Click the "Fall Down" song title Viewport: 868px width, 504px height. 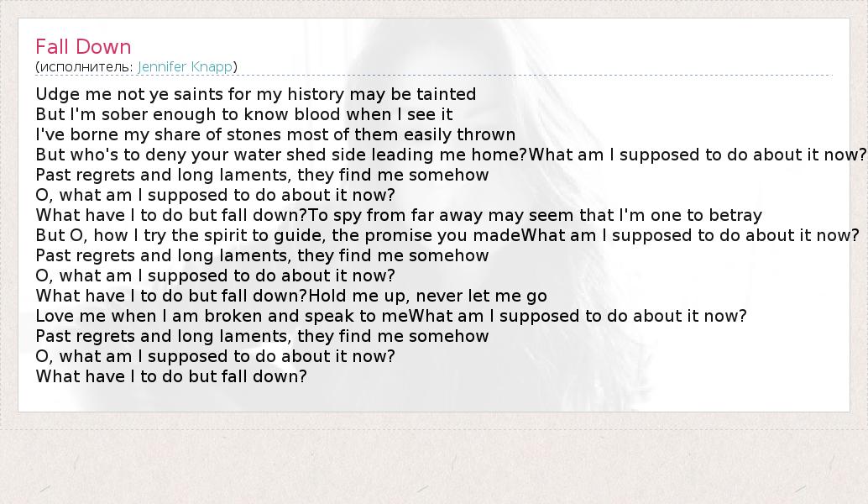point(83,47)
